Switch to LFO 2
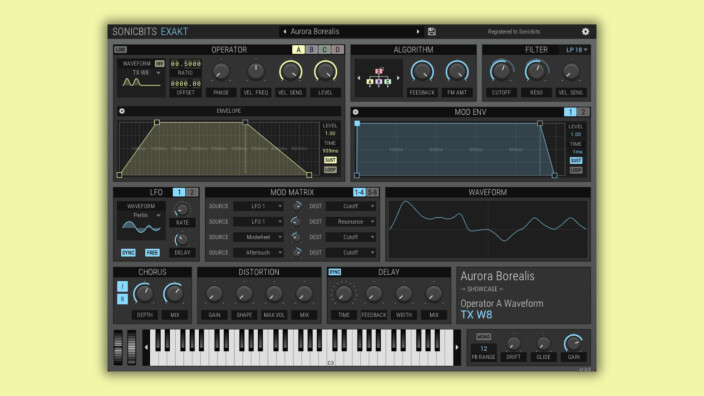 coord(192,192)
